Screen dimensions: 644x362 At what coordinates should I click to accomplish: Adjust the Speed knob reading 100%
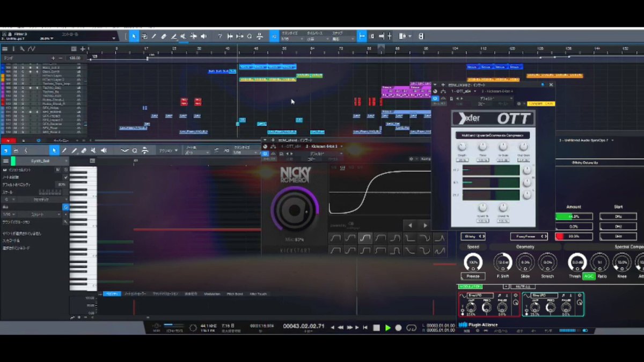click(473, 262)
